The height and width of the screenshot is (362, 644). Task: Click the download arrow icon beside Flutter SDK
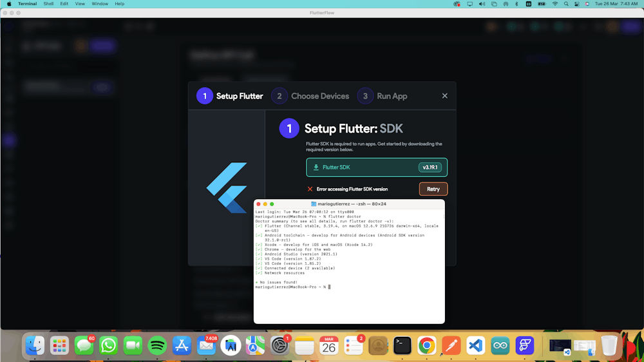(316, 167)
